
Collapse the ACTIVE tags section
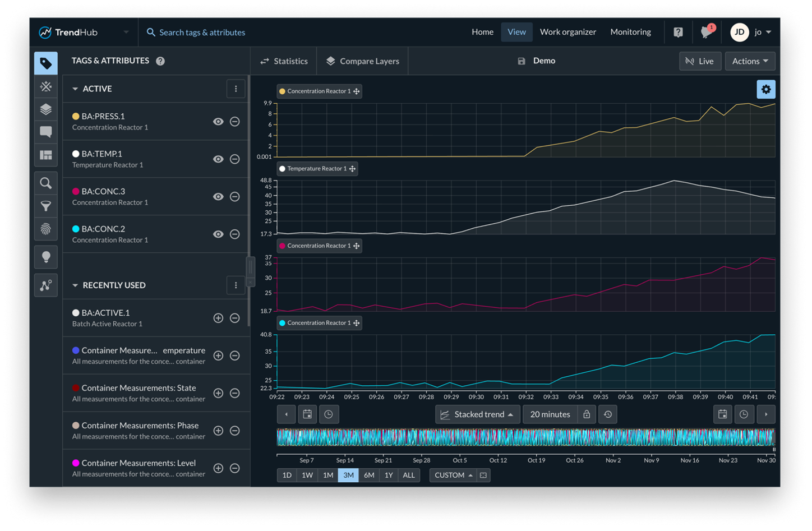pos(75,89)
